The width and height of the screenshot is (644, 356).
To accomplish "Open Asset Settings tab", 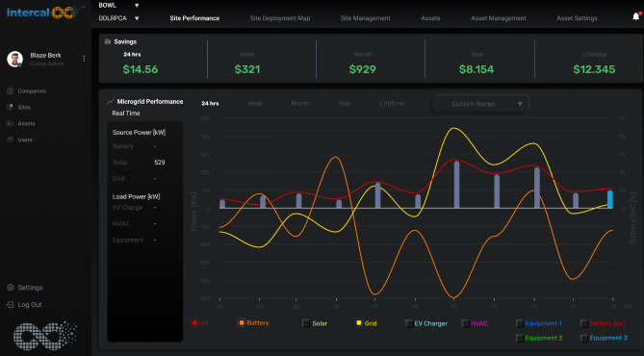I will click(x=577, y=18).
